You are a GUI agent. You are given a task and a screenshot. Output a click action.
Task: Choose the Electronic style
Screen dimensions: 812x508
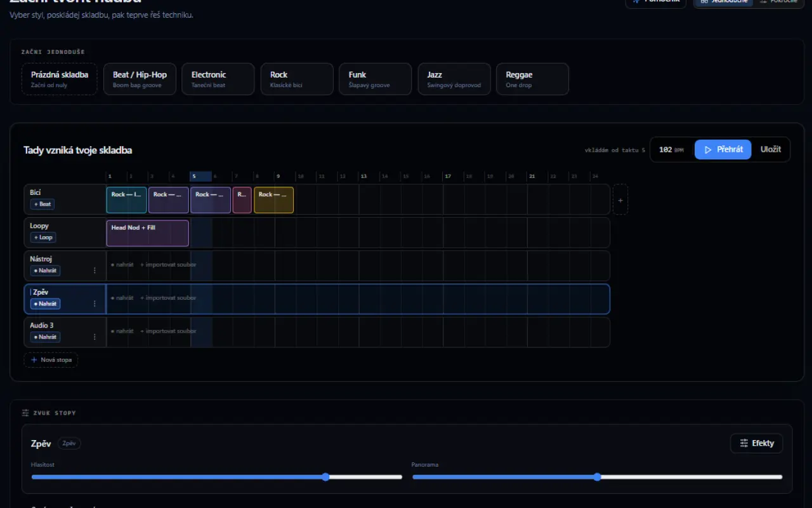tap(218, 79)
